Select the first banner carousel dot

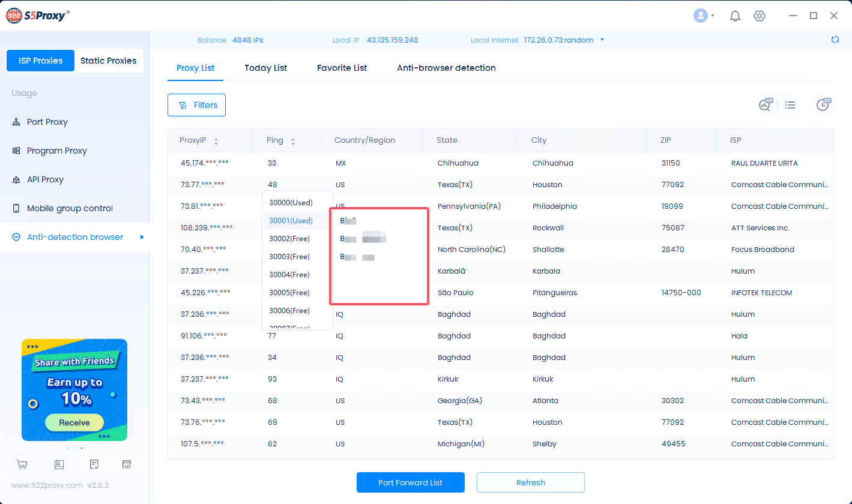(67, 448)
